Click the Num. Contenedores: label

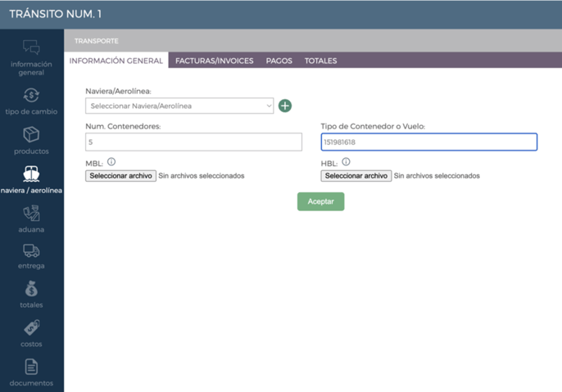tap(123, 126)
